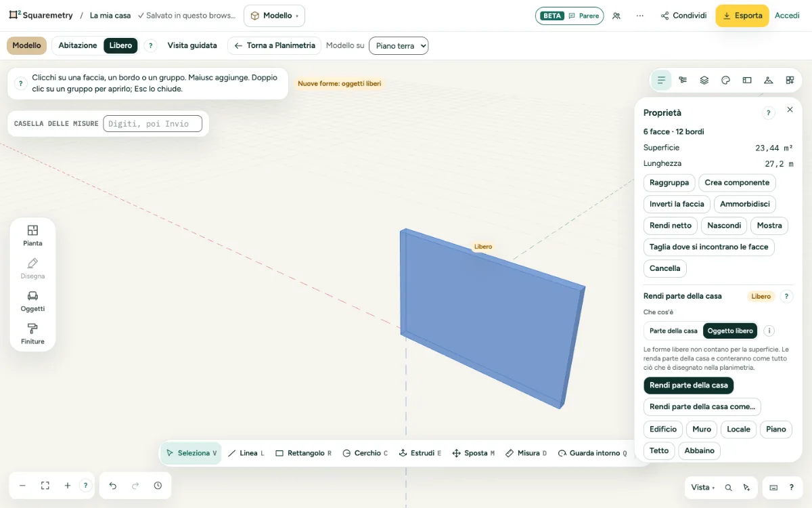The width and height of the screenshot is (812, 508).
Task: Open the Vista dropdown menu
Action: 702,487
